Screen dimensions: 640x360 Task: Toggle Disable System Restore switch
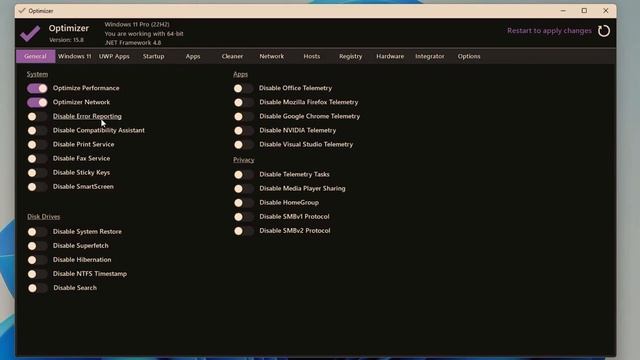pyautogui.click(x=37, y=232)
